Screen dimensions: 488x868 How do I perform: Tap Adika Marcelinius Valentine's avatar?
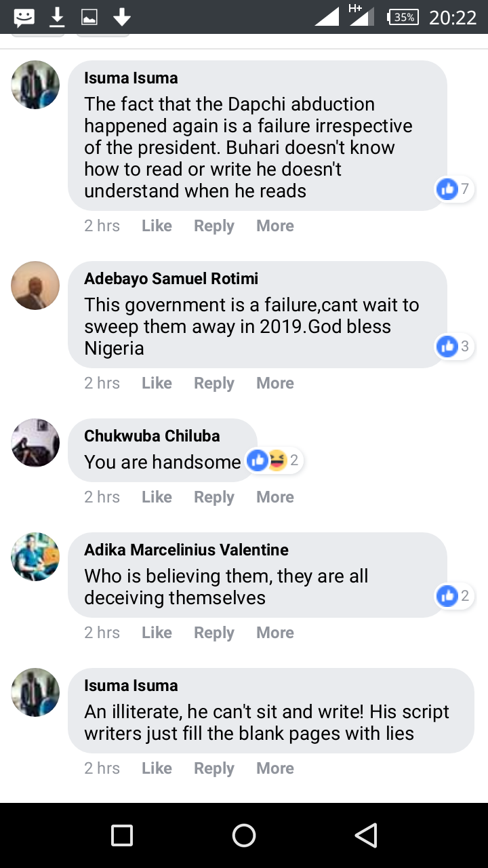point(35,557)
